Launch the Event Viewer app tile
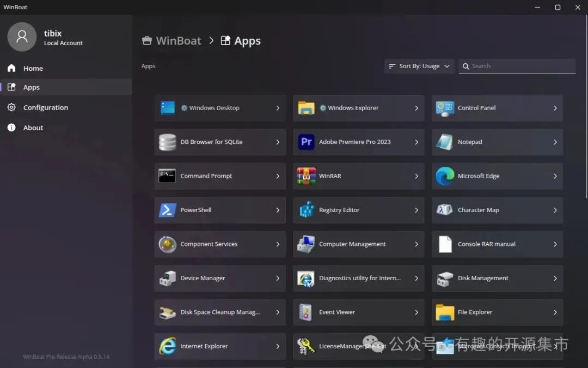The width and height of the screenshot is (588, 368). 358,312
